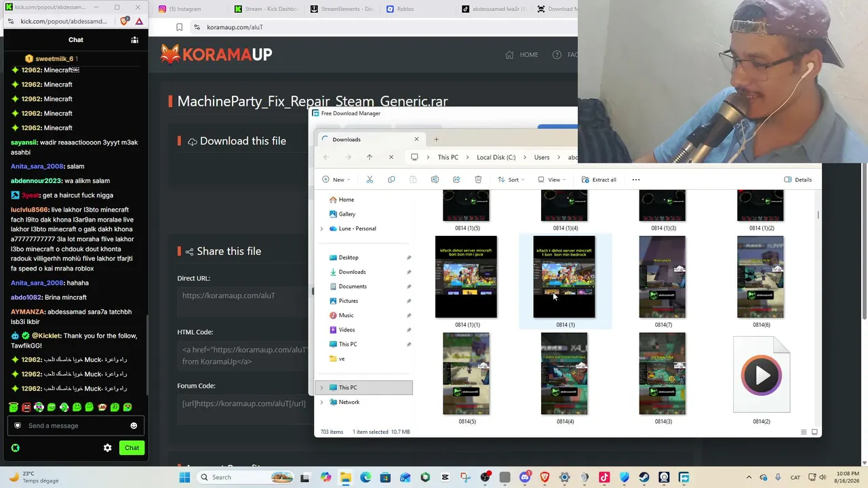
Task: Switch Explorer to large thumbnails view icon
Action: pyautogui.click(x=814, y=432)
